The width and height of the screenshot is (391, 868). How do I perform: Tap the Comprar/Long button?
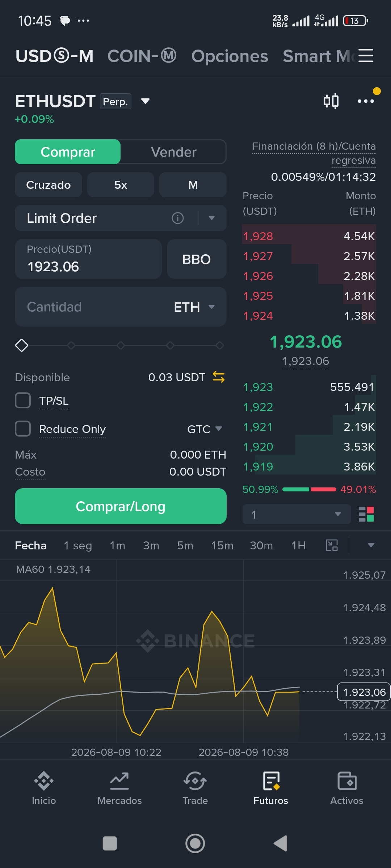coord(121,506)
